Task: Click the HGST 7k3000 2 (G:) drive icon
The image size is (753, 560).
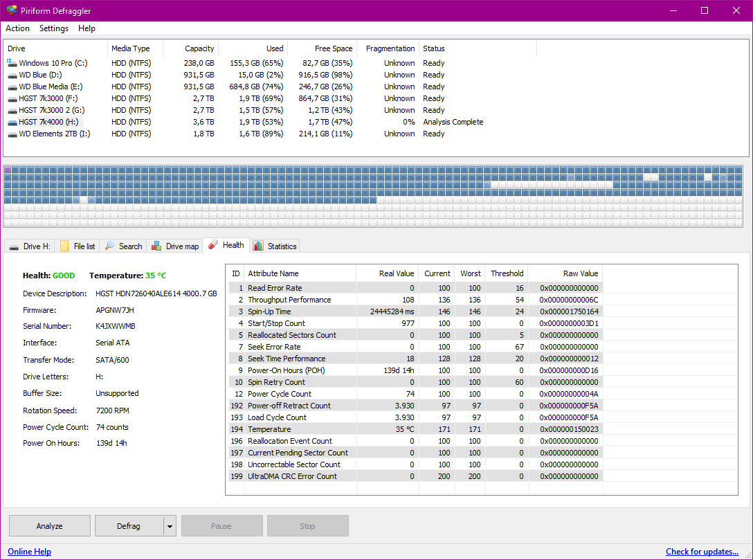Action: [12, 111]
